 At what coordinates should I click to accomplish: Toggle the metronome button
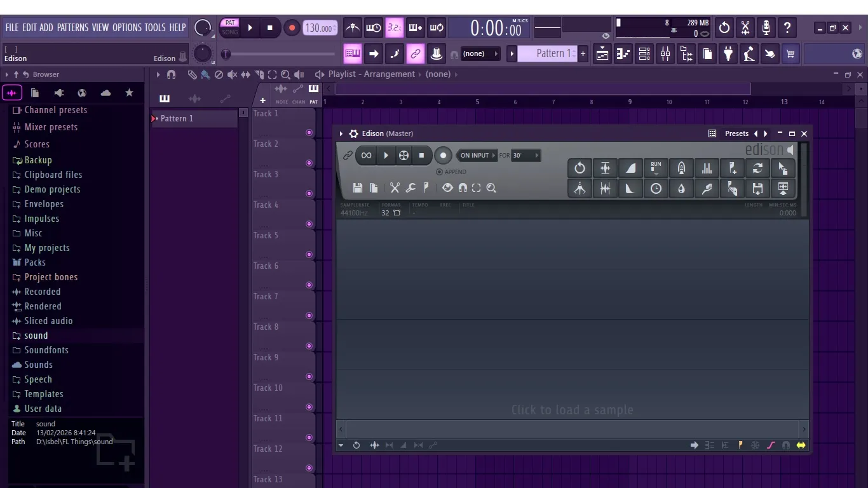(x=352, y=27)
